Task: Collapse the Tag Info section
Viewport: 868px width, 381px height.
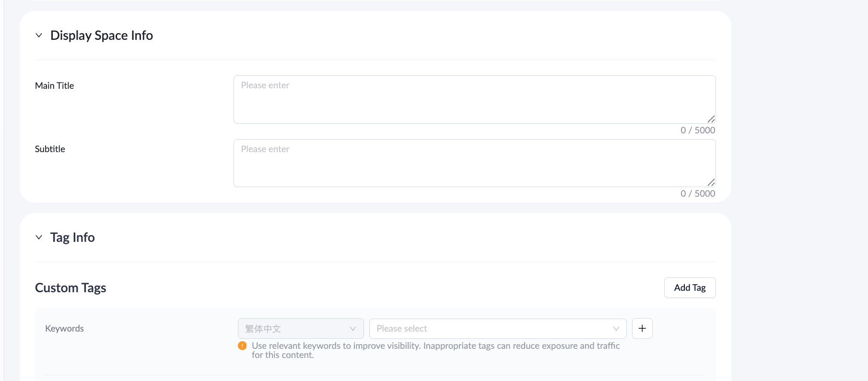Action: tap(39, 238)
